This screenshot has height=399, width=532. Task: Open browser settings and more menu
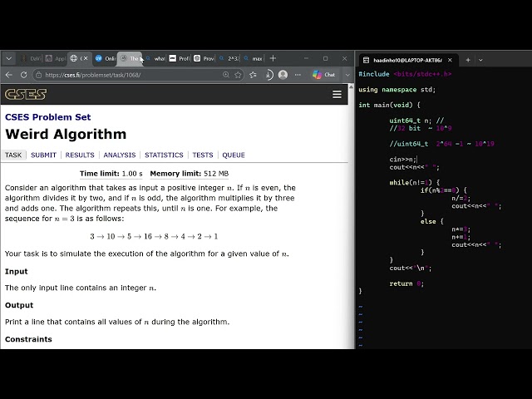pos(298,75)
